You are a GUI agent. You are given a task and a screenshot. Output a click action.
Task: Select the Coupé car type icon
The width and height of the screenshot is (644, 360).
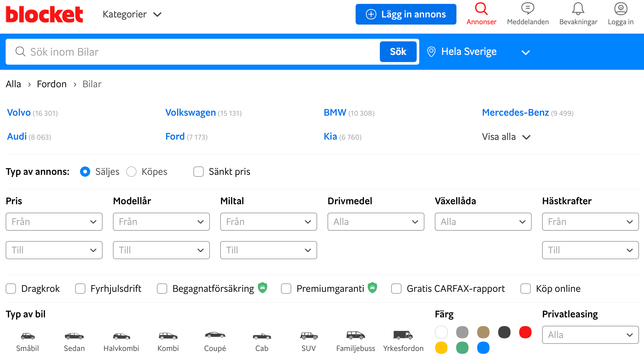(215, 335)
